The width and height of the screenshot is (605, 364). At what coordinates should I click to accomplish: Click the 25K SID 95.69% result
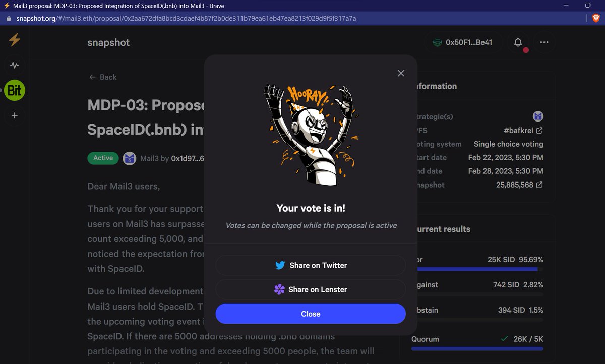pos(515,259)
